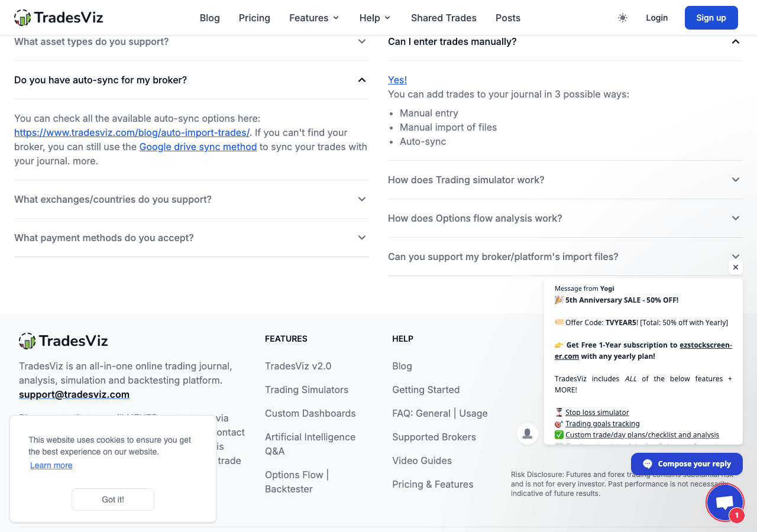Viewport: 757px width, 532px height.
Task: Accept cookies with Got it! button
Action: pyautogui.click(x=113, y=499)
